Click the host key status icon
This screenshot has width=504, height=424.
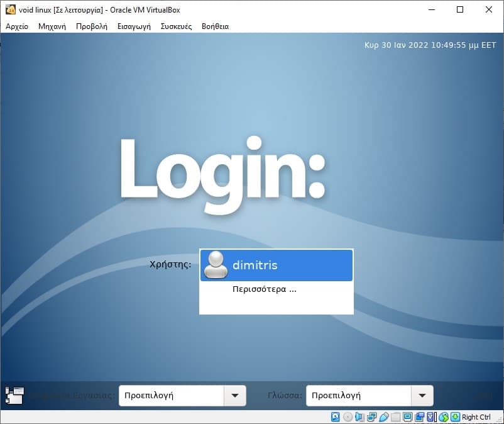454,416
